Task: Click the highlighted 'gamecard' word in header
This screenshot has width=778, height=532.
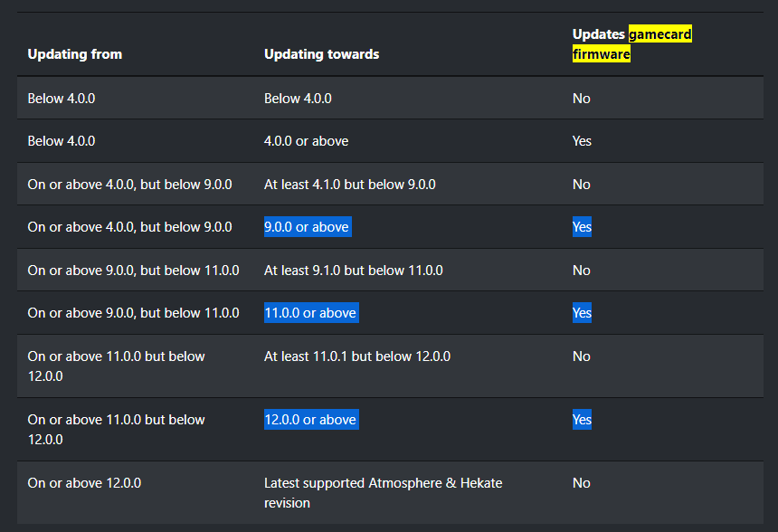Action: (x=659, y=34)
